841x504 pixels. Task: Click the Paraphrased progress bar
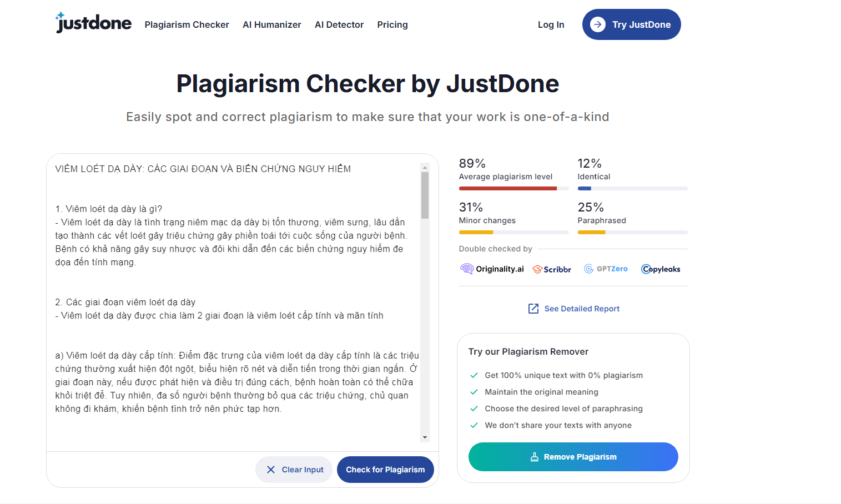[x=633, y=233]
